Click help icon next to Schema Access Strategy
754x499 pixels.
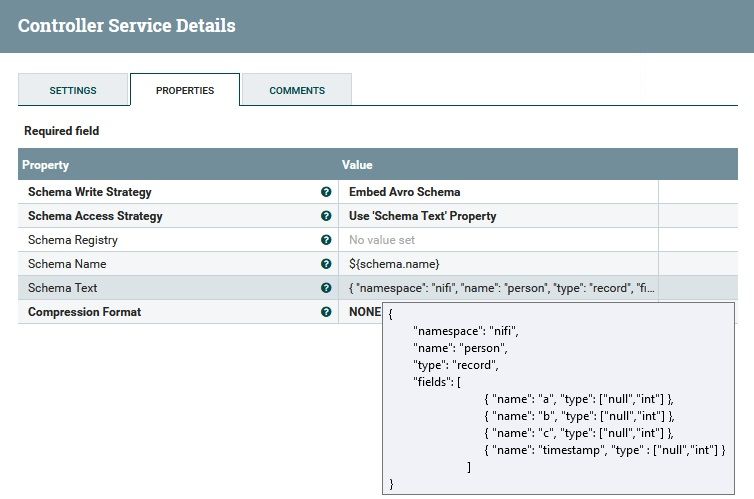(x=326, y=216)
